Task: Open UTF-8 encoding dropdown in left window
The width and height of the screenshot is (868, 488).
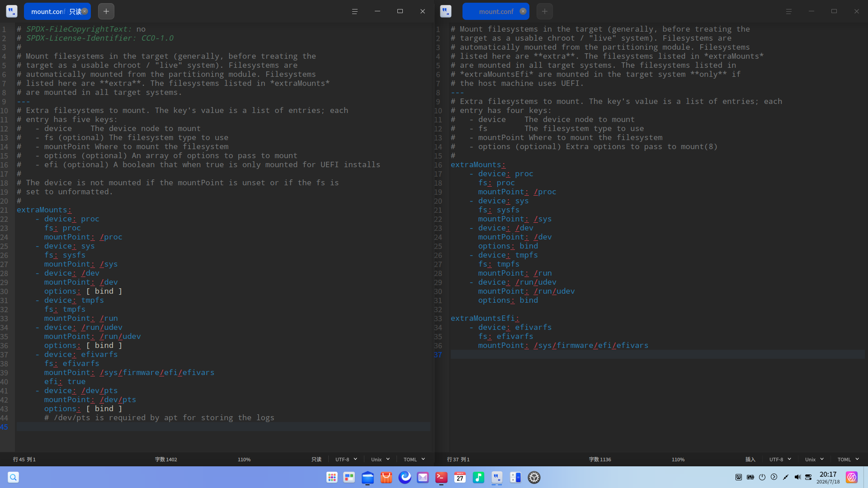Action: 346,459
